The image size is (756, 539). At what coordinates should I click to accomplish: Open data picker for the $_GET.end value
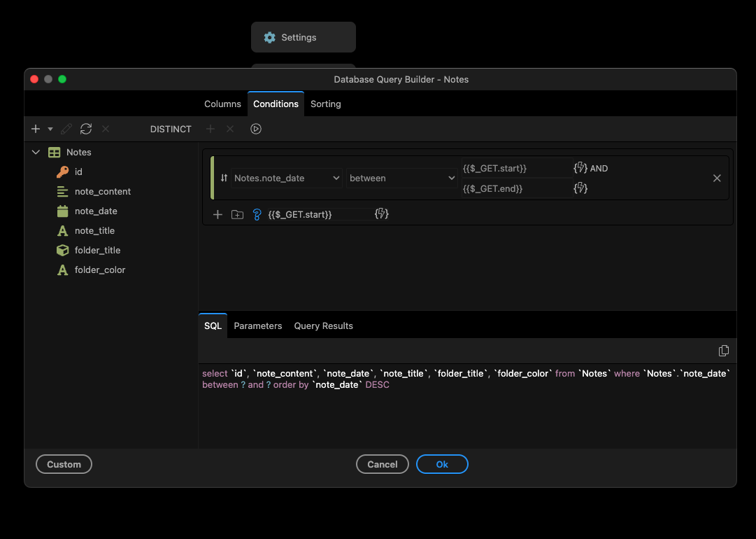pos(580,188)
